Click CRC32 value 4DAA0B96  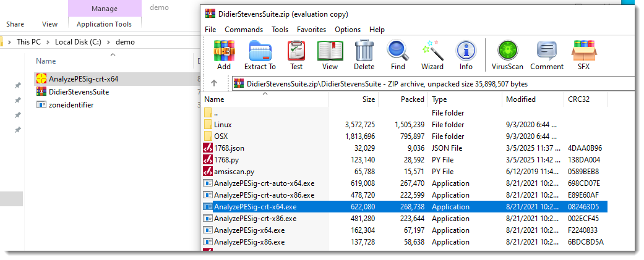[x=585, y=148]
